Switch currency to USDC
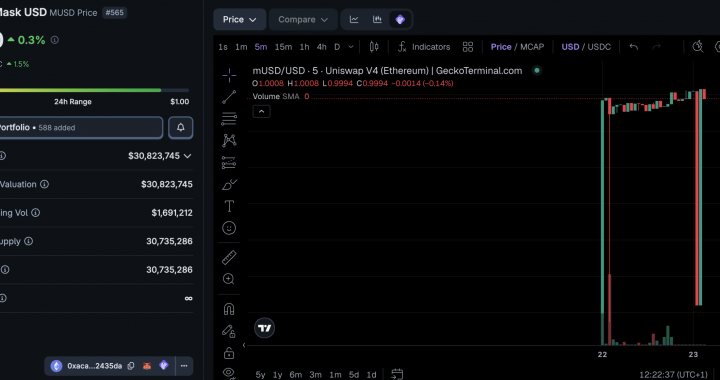This screenshot has height=380, width=720. click(599, 47)
